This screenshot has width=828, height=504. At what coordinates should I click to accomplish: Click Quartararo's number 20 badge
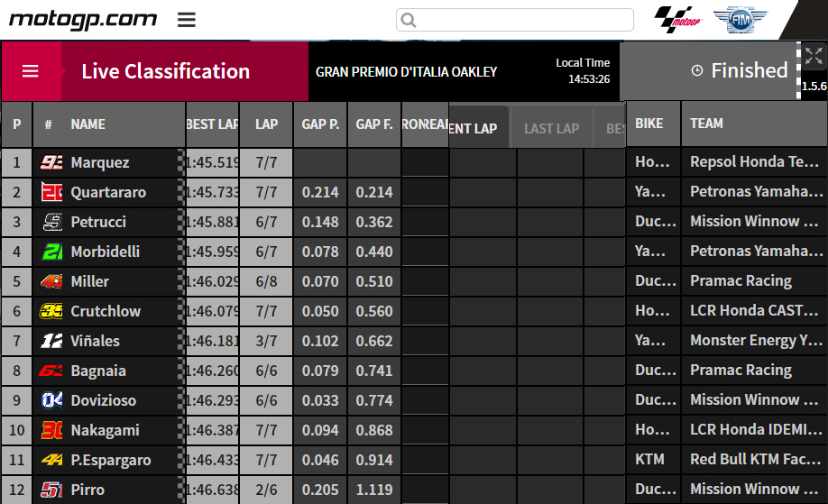pyautogui.click(x=51, y=193)
